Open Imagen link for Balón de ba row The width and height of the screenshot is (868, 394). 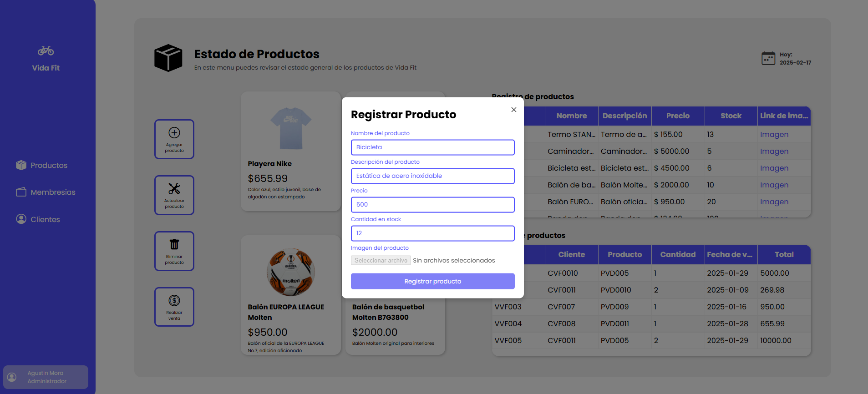[x=774, y=185]
